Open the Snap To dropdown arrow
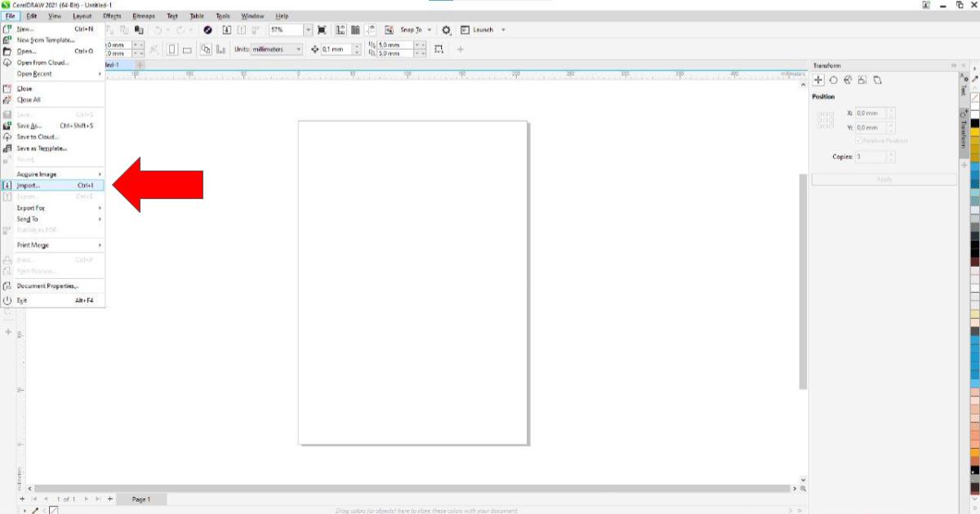Image resolution: width=980 pixels, height=514 pixels. [429, 29]
